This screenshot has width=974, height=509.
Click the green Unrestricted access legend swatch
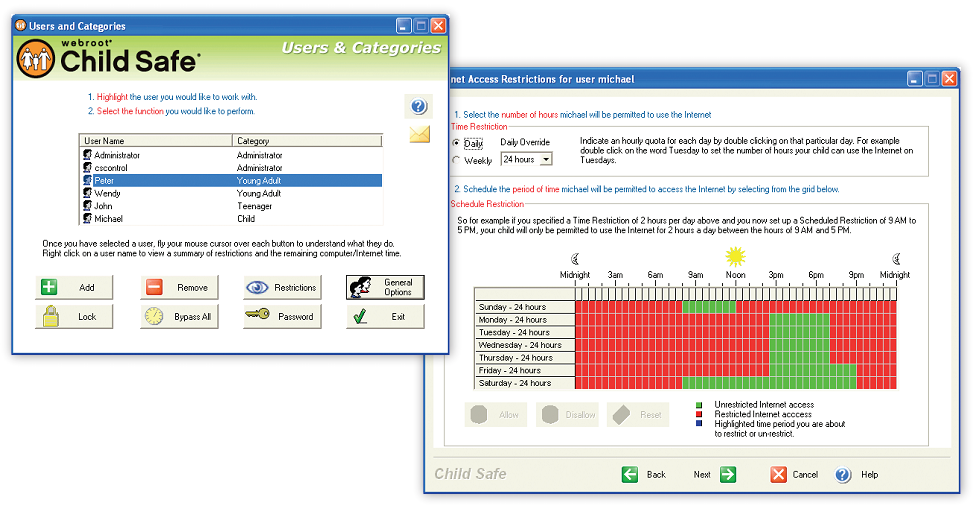(699, 405)
